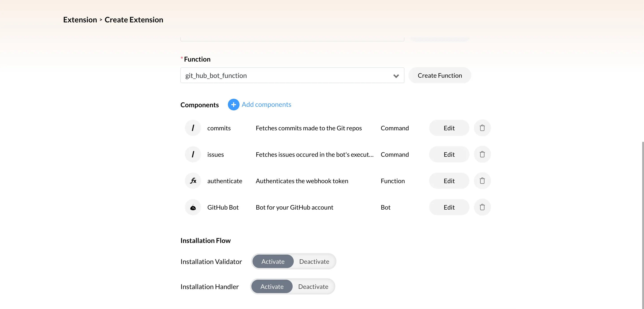Screen dimensions: 644x309
Task: Deactivate the Installation Handler
Action: click(x=313, y=287)
